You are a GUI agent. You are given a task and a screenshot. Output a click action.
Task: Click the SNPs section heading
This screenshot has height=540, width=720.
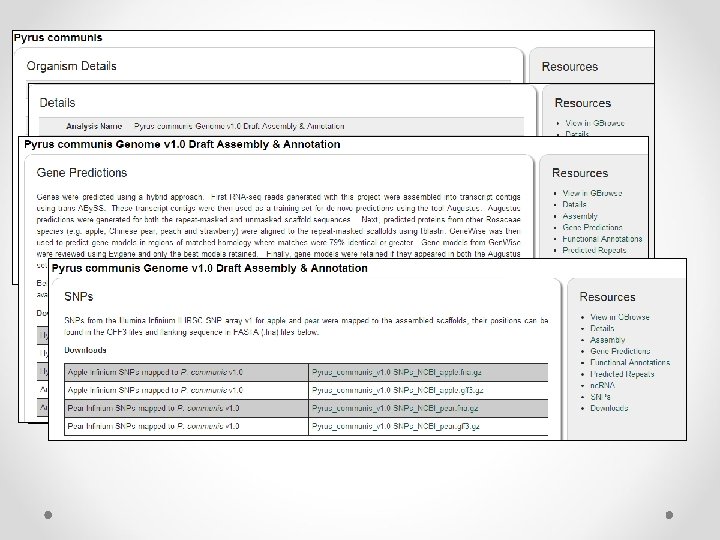coord(79,297)
